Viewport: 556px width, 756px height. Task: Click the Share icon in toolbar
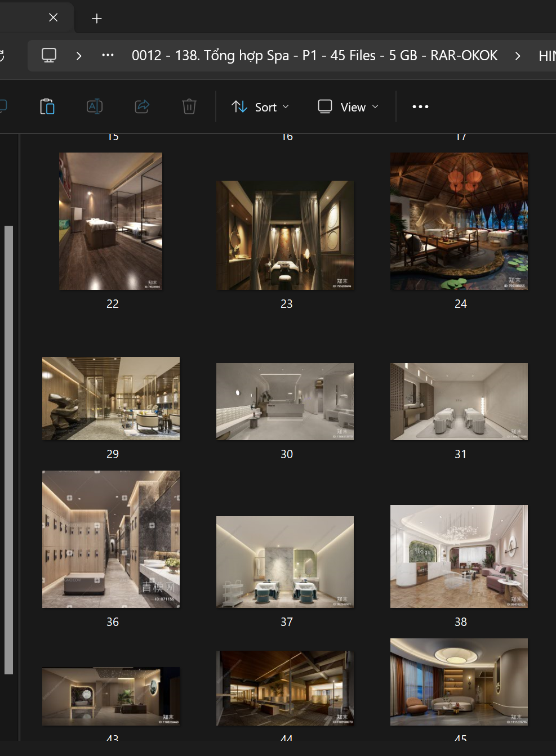coord(142,106)
